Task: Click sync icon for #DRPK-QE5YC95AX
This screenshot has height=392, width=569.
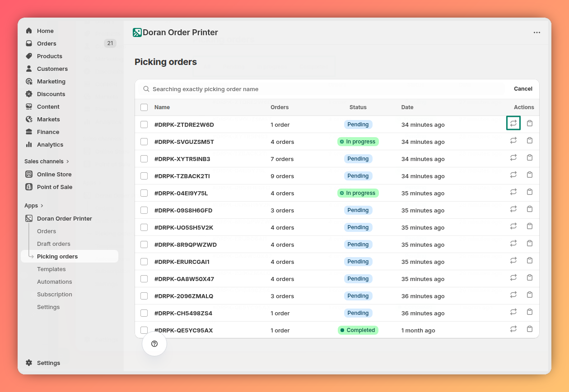Action: (513, 329)
